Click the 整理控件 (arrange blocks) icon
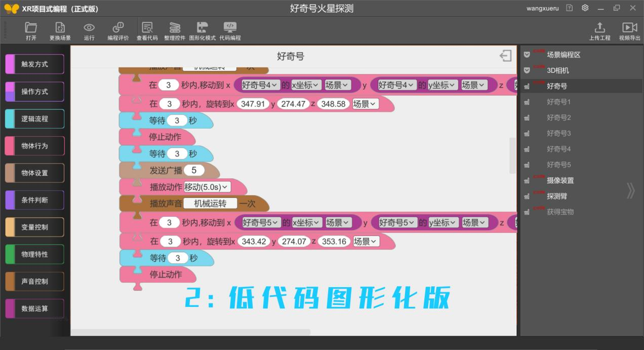The height and width of the screenshot is (350, 644). click(175, 30)
